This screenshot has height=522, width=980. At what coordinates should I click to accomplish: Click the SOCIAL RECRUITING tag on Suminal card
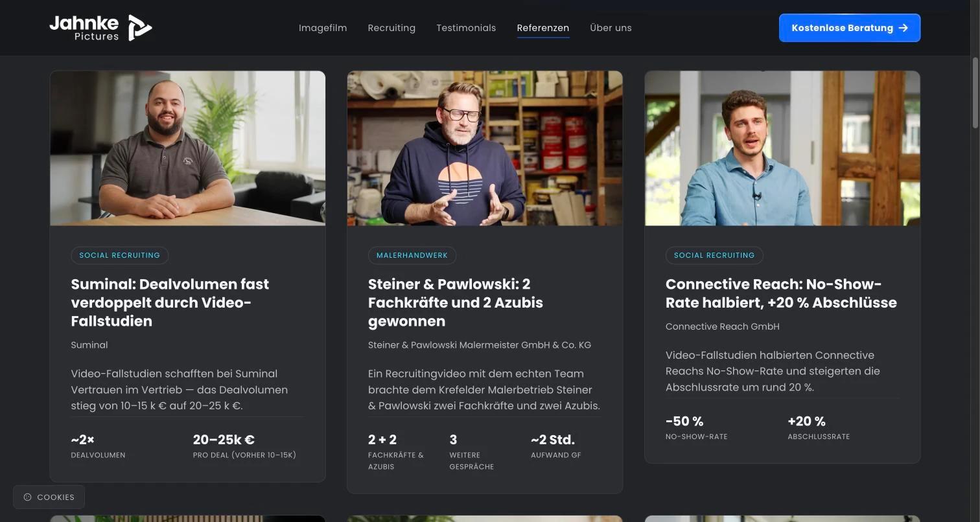click(x=120, y=255)
